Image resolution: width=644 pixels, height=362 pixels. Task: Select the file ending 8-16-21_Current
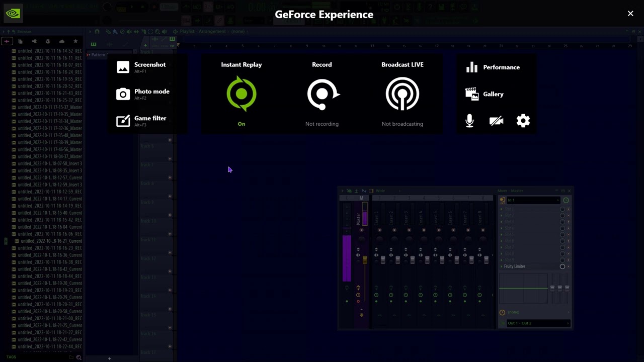click(48, 241)
